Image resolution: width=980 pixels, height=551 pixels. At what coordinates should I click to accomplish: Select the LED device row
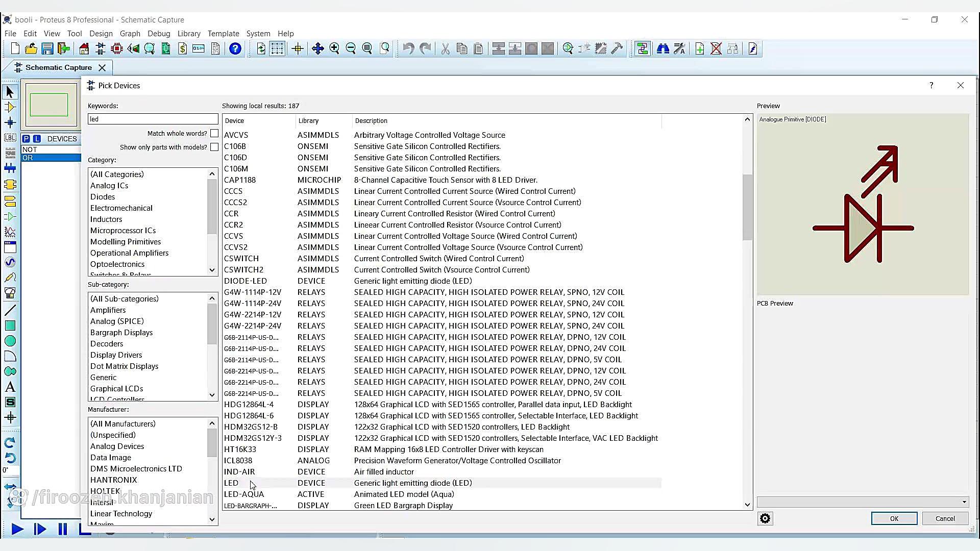(442, 483)
